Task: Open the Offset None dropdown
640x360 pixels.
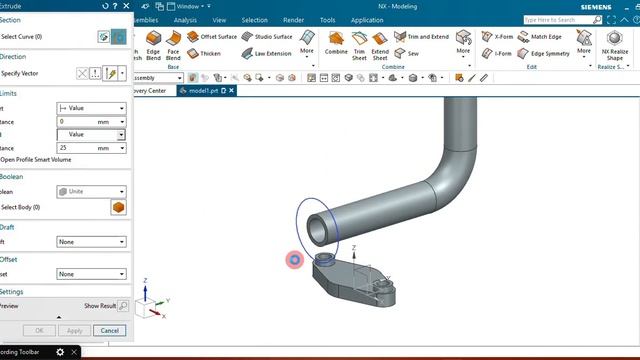Action: (x=91, y=274)
